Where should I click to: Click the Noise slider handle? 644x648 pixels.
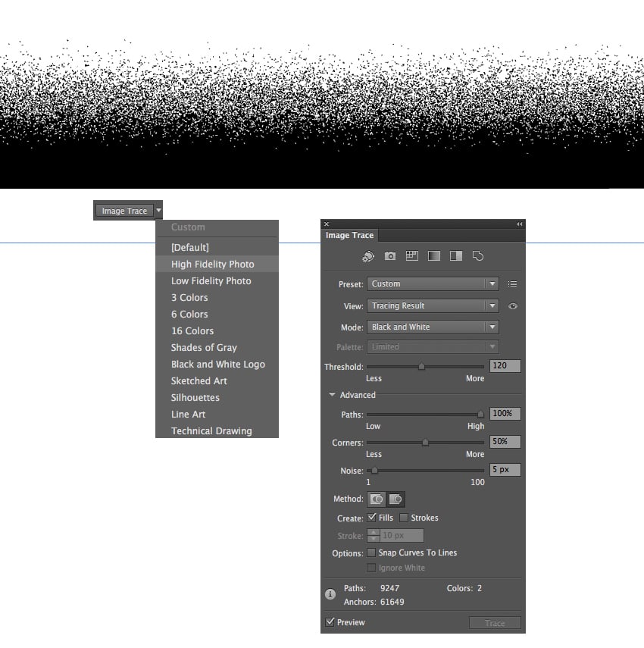[x=374, y=471]
